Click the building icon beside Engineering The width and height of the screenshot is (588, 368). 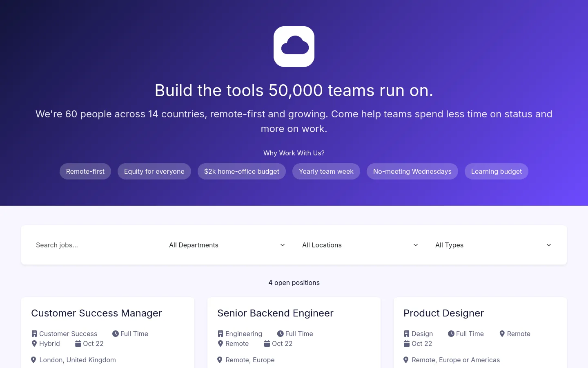click(x=220, y=334)
